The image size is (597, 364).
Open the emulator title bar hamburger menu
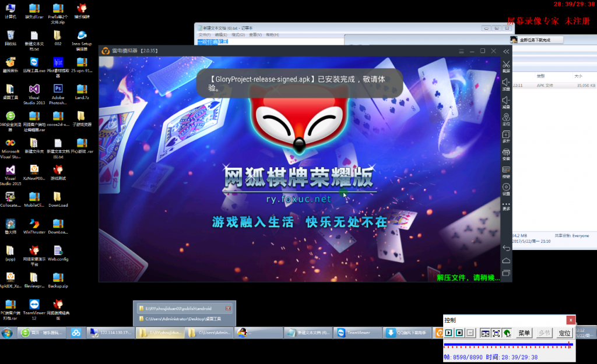point(461,51)
